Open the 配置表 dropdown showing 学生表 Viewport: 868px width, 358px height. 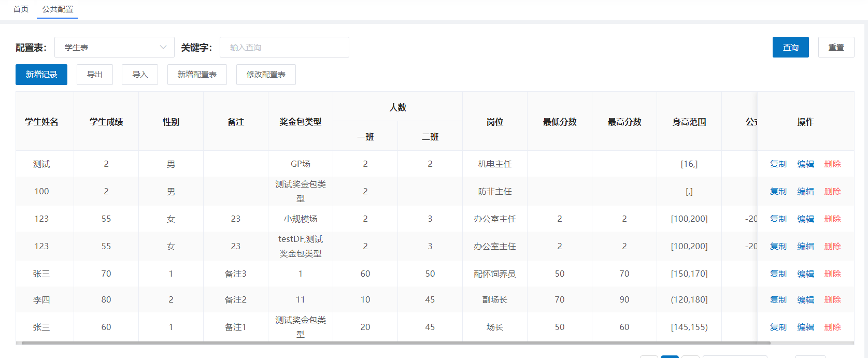coord(114,47)
